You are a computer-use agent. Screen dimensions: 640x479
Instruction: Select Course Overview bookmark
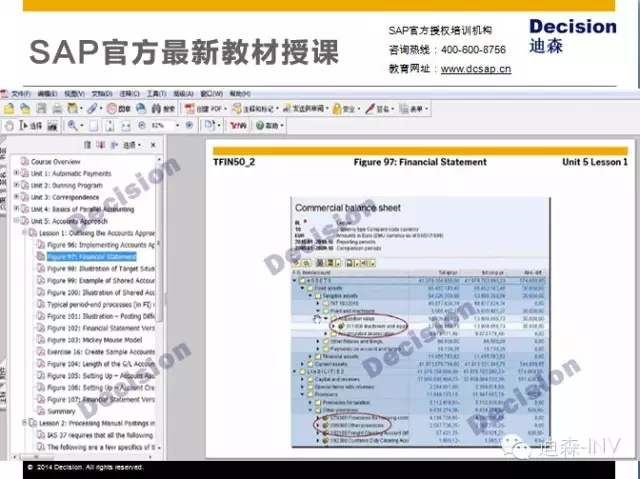click(56, 162)
